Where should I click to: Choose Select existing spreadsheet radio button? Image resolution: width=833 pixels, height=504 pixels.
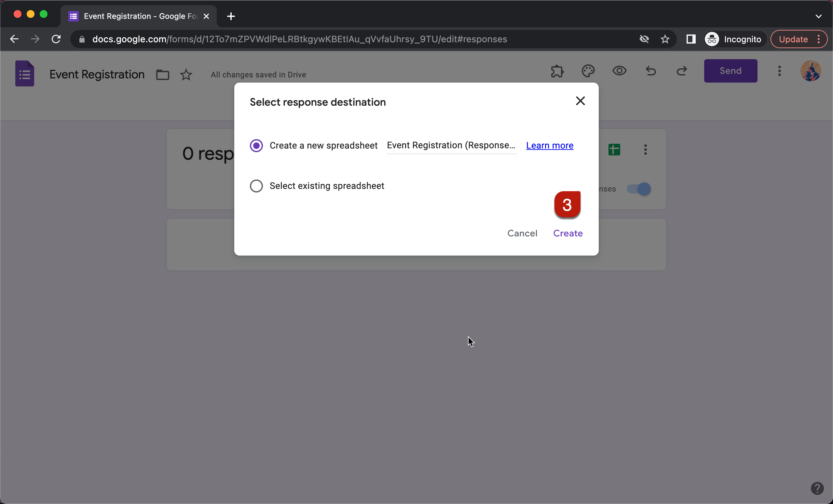tap(256, 186)
